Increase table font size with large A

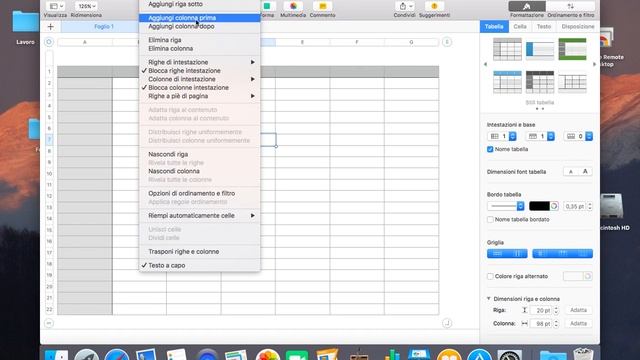coord(585,172)
